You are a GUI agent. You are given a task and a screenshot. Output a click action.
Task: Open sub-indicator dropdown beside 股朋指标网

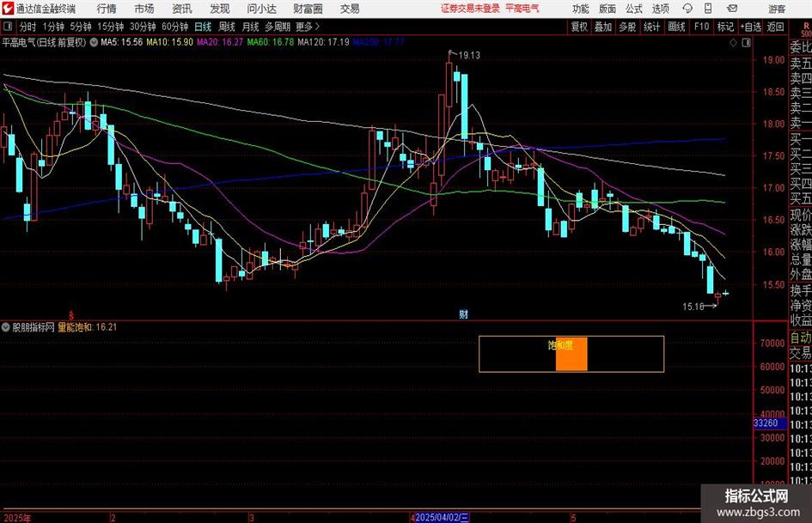coord(6,327)
